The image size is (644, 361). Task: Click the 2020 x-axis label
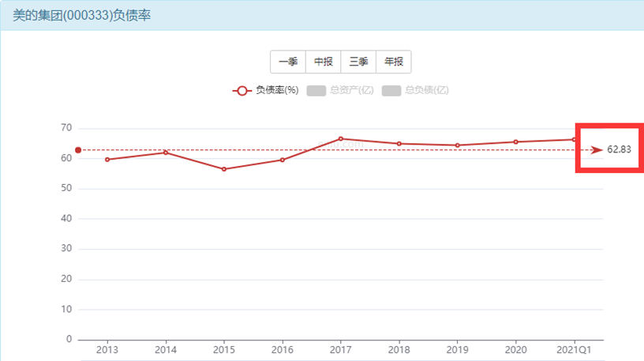coord(515,349)
